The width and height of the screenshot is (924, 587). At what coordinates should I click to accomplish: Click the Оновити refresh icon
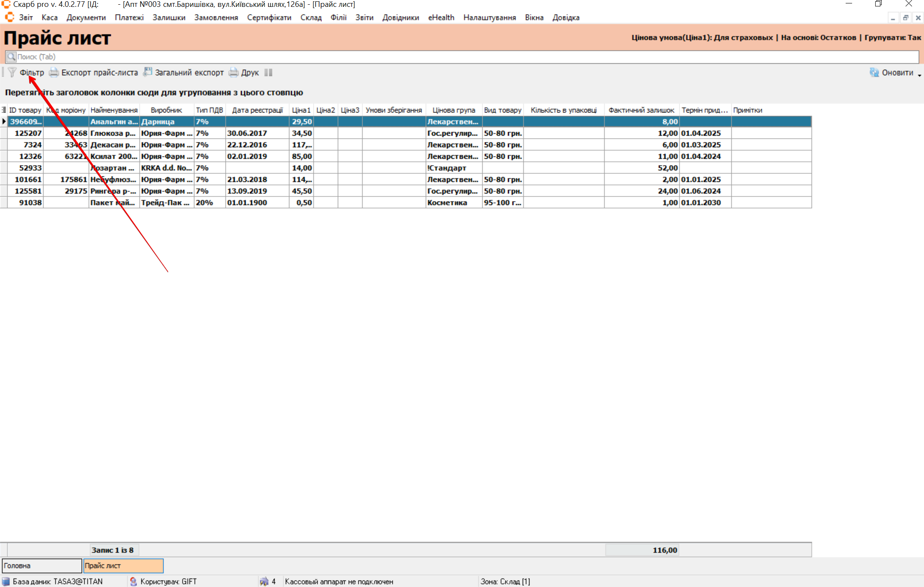pyautogui.click(x=874, y=72)
